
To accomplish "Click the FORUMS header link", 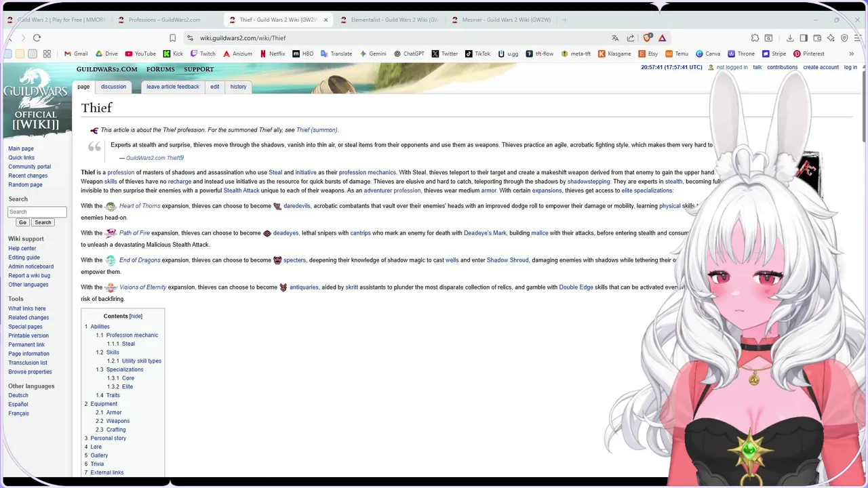I will pyautogui.click(x=161, y=69).
